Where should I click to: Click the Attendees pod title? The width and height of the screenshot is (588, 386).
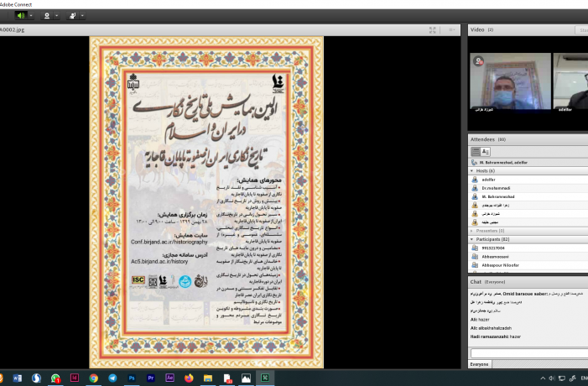[482, 139]
